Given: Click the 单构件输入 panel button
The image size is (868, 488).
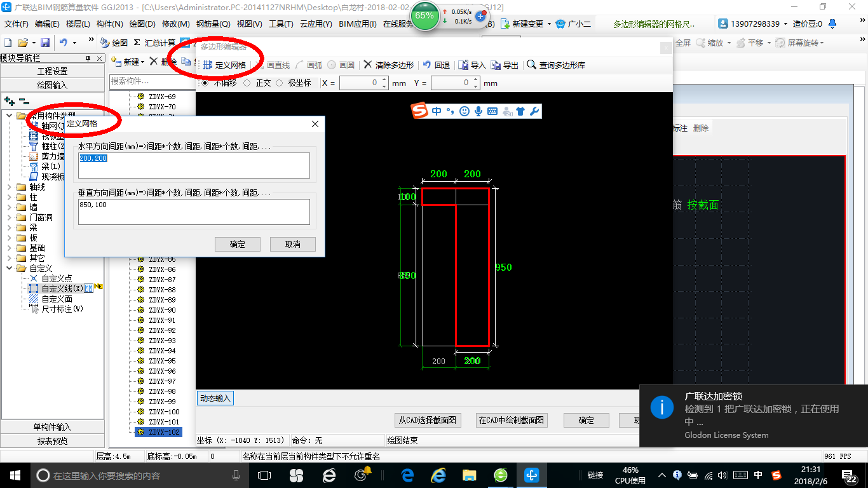Looking at the screenshot, I should [x=52, y=427].
